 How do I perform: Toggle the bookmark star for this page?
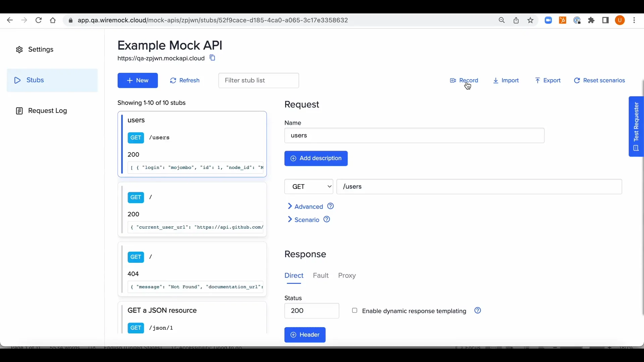tap(530, 20)
